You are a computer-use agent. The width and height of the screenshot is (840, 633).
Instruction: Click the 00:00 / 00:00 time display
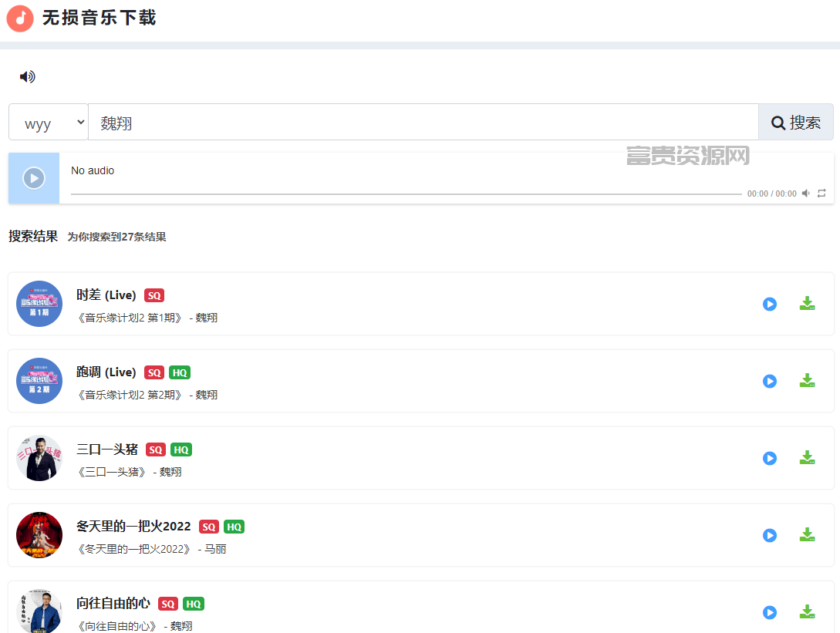(x=772, y=194)
